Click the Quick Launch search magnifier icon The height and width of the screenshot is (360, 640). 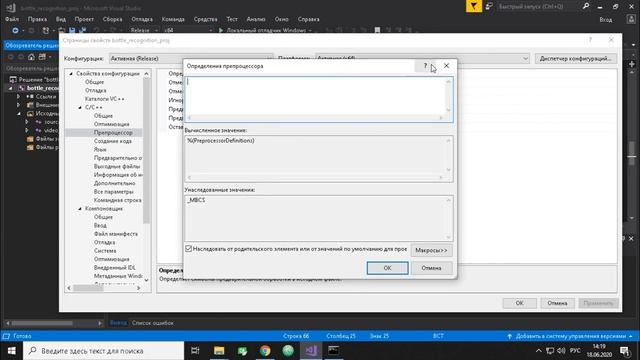(x=586, y=7)
